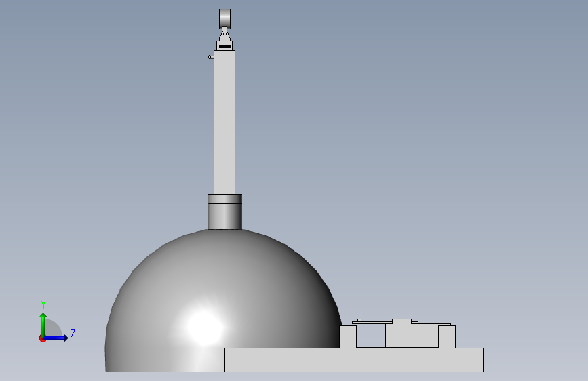588x381 pixels.
Task: Select the slotted cap block atop the column
Action: (x=224, y=45)
